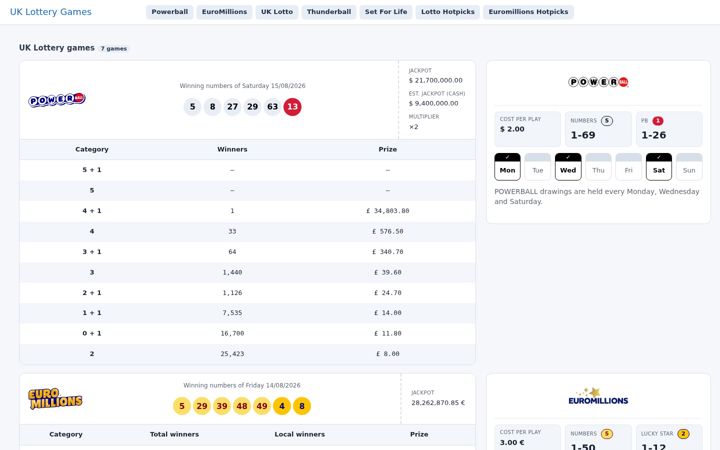
Task: Click the prize £ 576.50
Action: click(x=388, y=231)
